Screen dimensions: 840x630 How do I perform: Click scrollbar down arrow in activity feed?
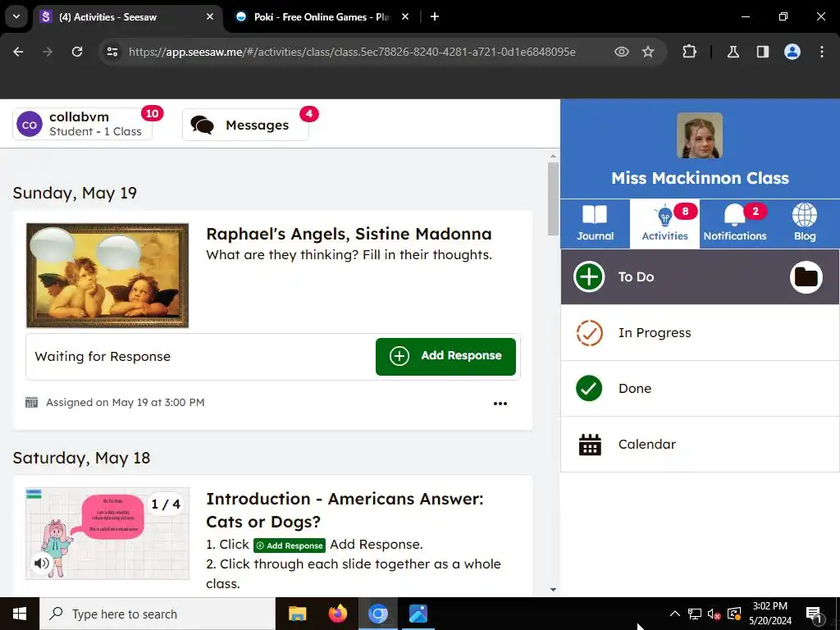coord(553,590)
